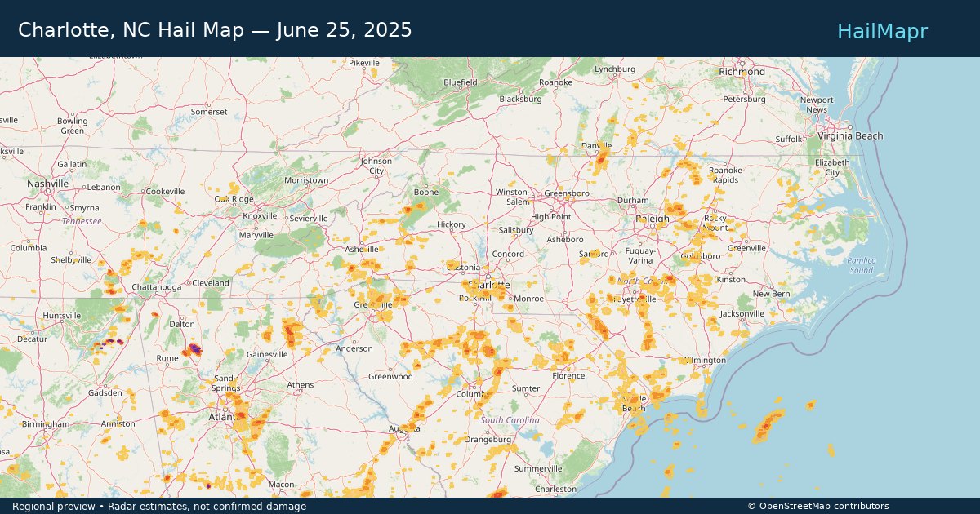Click the Chattanooga city label
The height and width of the screenshot is (514, 980).
click(x=156, y=287)
